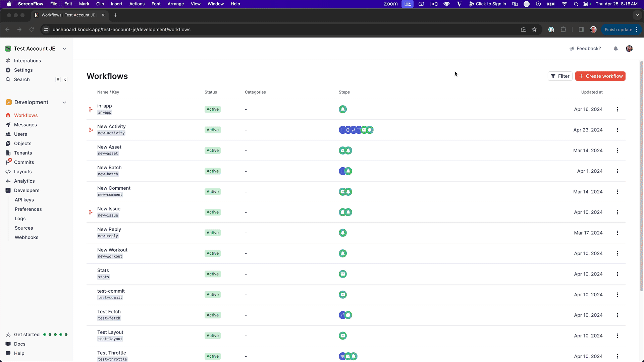Click the Filter button in top right

(560, 75)
